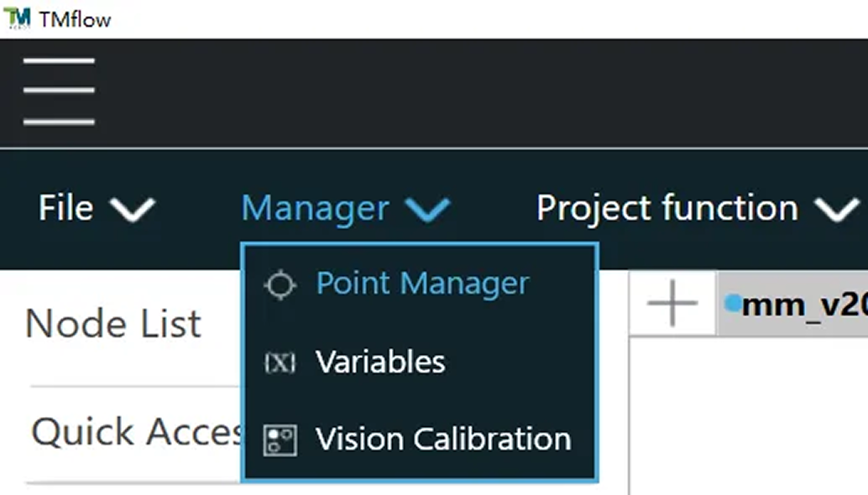This screenshot has width=868, height=495.
Task: Click the Point Manager crosshair icon
Action: 280,285
